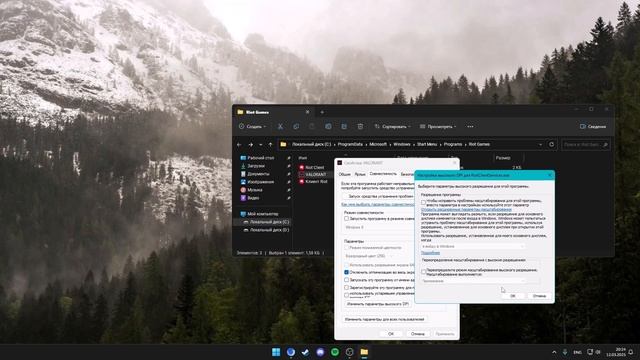Check 'Запускать эту программу от имени' box
The image size is (640, 360).
coord(347,280)
